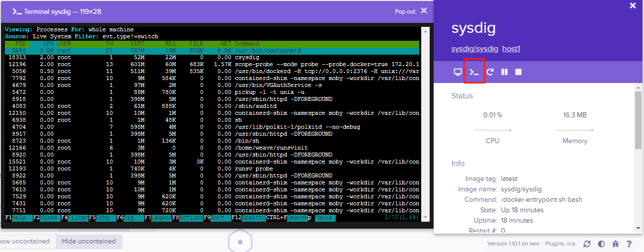The height and width of the screenshot is (252, 644).
Task: Open the bug report debug icon
Action: pyautogui.click(x=615, y=244)
